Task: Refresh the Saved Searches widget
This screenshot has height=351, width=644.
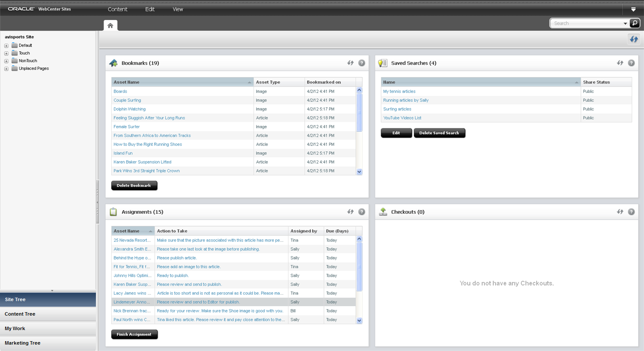Action: pos(620,63)
